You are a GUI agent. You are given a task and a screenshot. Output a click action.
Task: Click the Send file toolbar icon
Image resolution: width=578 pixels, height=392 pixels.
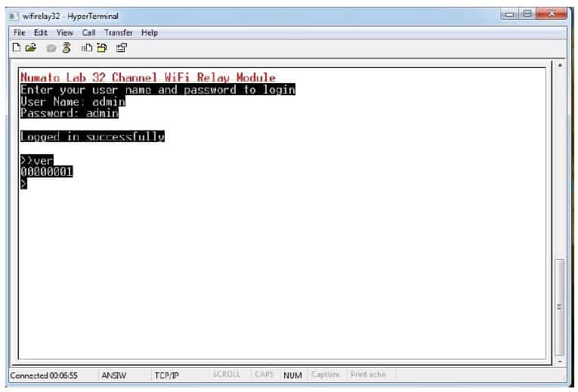tap(87, 48)
